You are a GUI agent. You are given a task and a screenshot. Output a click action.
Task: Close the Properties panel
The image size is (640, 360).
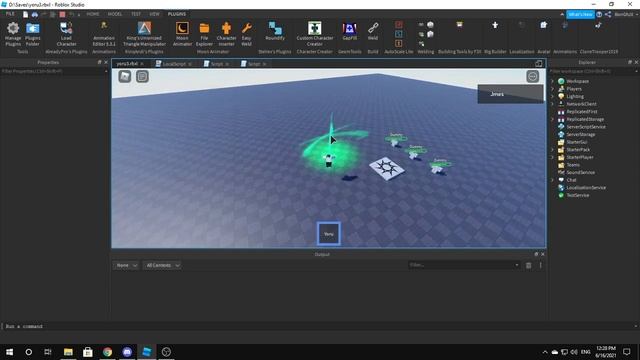tap(106, 62)
